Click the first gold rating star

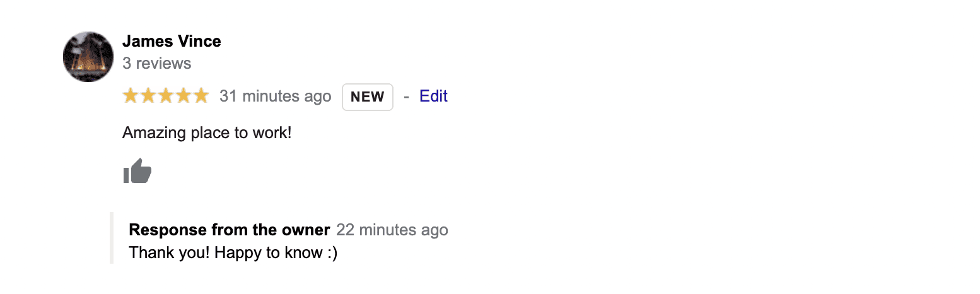pyautogui.click(x=131, y=96)
